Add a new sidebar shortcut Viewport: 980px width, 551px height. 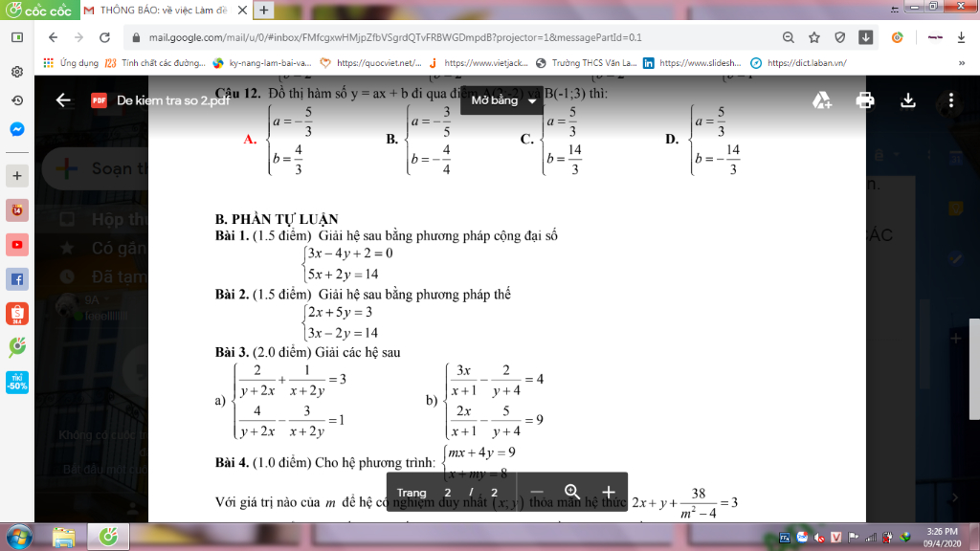click(x=17, y=176)
